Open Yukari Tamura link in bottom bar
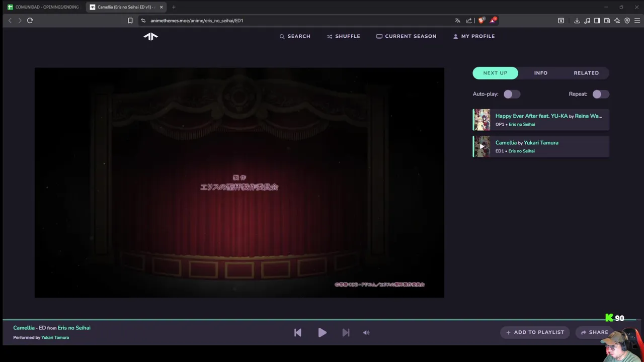 55,337
